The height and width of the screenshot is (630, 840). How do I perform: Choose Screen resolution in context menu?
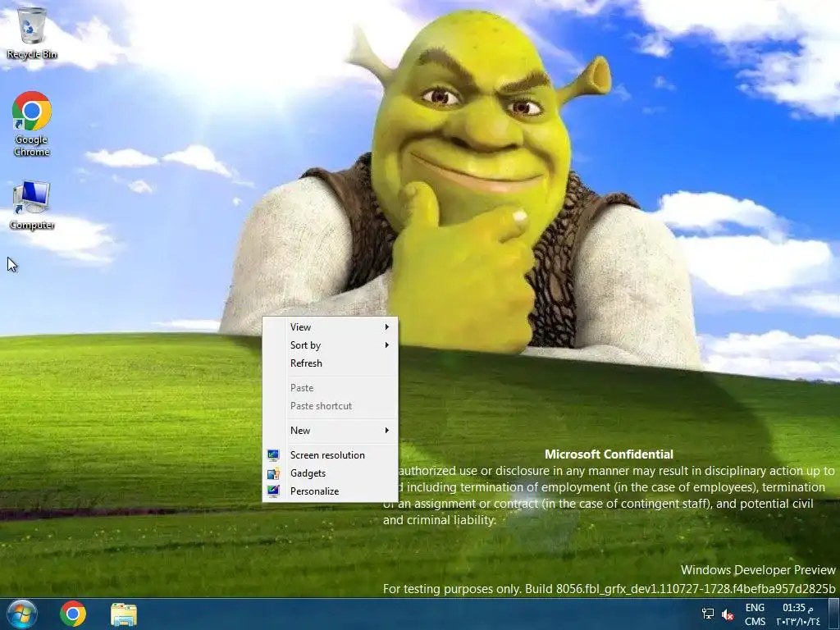tap(330, 454)
